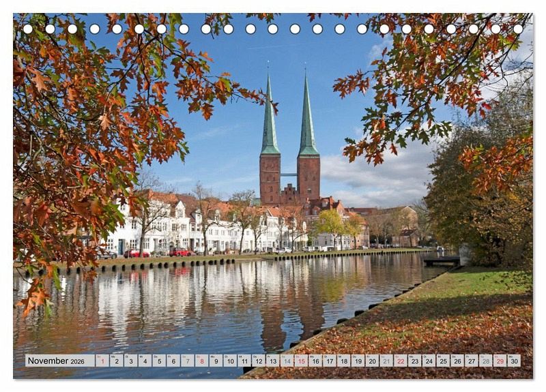Choose day 17 in the date strip
The height and width of the screenshot is (392, 546).
point(330,361)
